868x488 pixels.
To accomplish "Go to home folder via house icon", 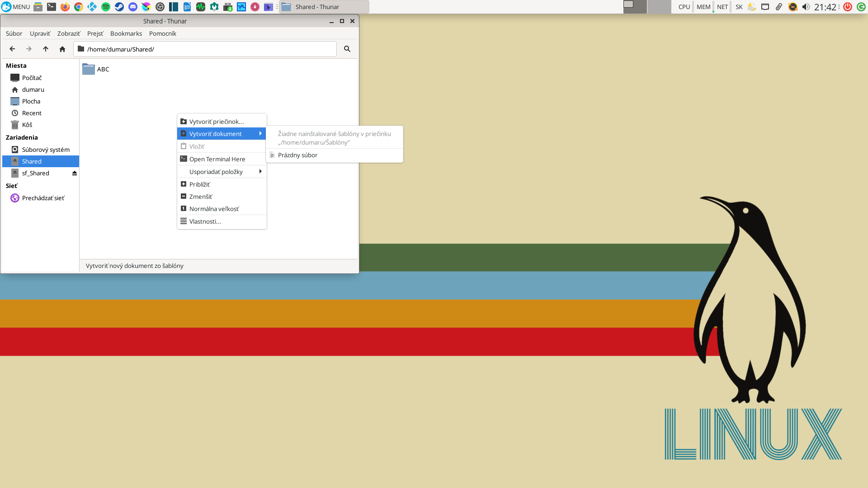I will 62,49.
